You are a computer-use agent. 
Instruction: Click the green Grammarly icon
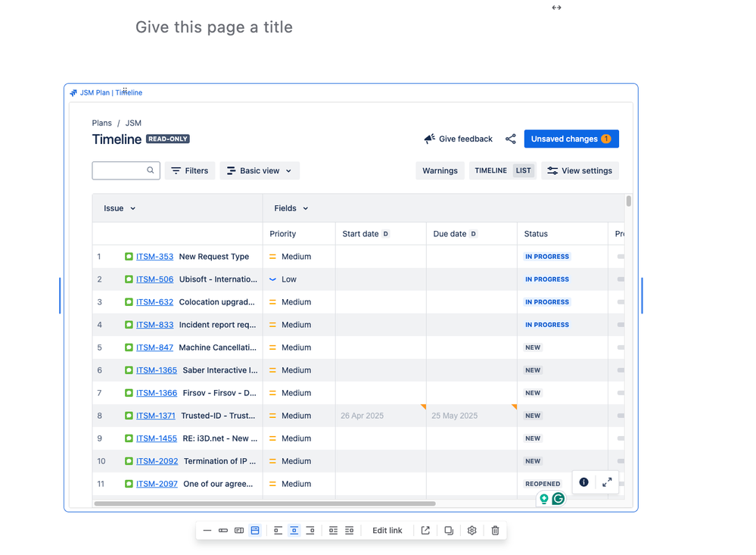pyautogui.click(x=558, y=498)
